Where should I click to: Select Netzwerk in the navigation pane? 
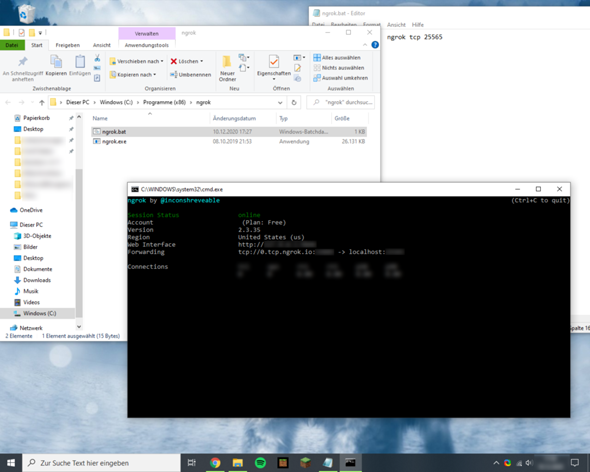coord(26,328)
